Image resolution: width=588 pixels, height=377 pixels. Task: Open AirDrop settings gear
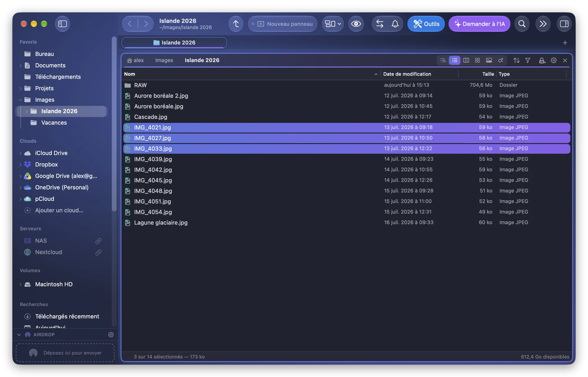(111, 335)
